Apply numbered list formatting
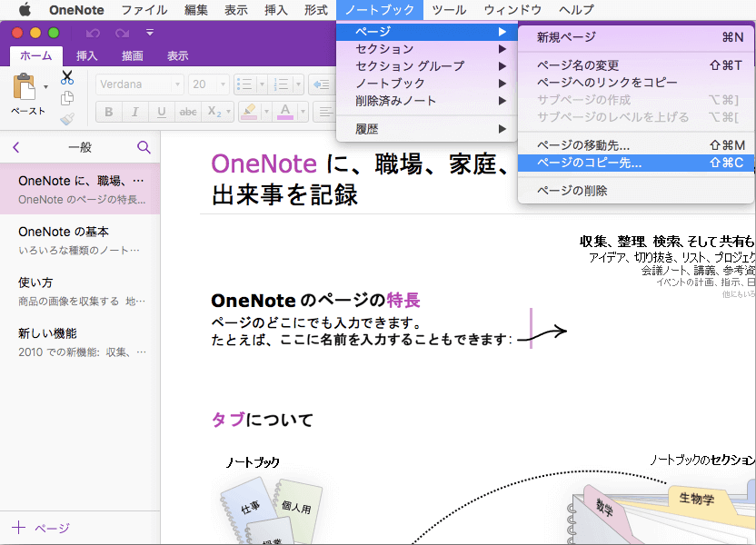 282,83
